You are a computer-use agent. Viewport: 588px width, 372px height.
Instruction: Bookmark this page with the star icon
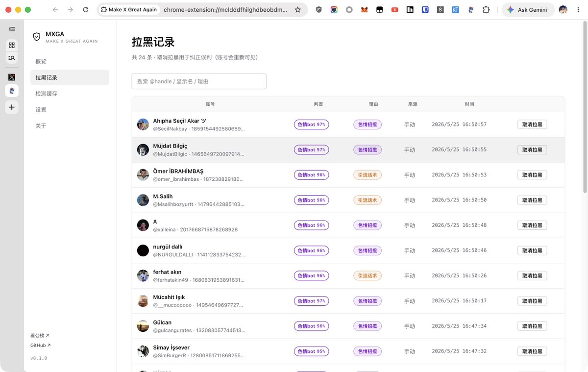298,10
